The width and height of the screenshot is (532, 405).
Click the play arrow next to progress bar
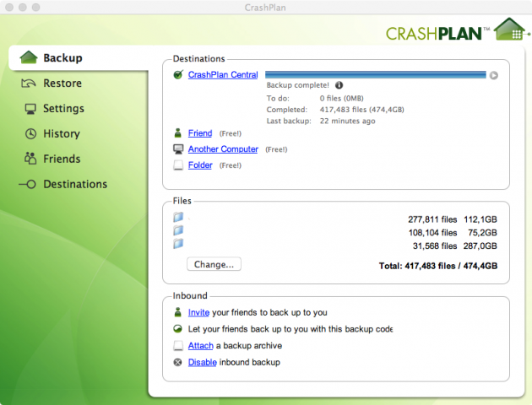pos(494,75)
